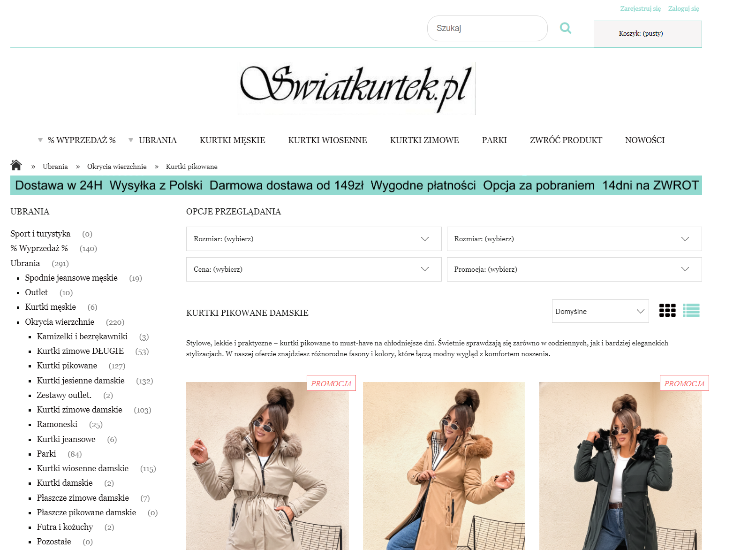Open the Kurtki zimowe menu item
This screenshot has height=550, width=756.
(424, 140)
